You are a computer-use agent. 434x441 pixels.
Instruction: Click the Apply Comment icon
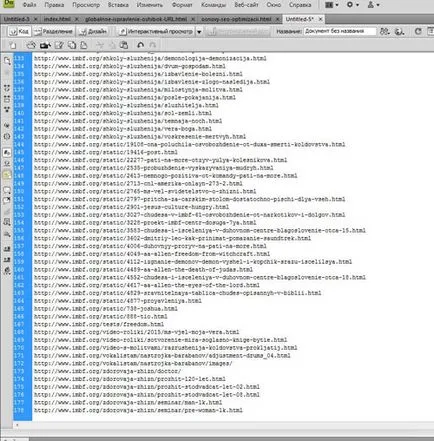7,190
